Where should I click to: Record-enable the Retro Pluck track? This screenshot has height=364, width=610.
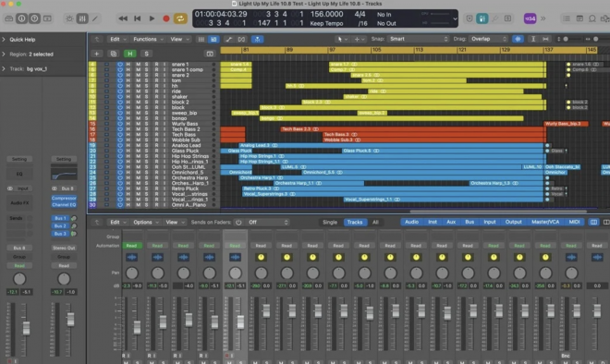pyautogui.click(x=156, y=188)
